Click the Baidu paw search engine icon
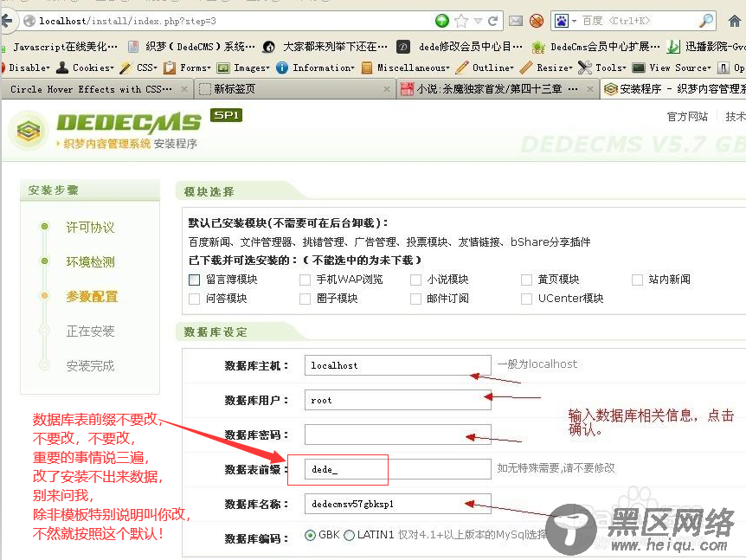The image size is (746, 560). click(x=562, y=21)
